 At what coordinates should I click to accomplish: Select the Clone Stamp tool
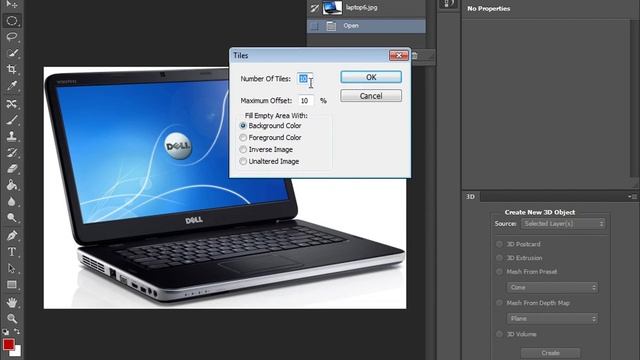pyautogui.click(x=11, y=136)
